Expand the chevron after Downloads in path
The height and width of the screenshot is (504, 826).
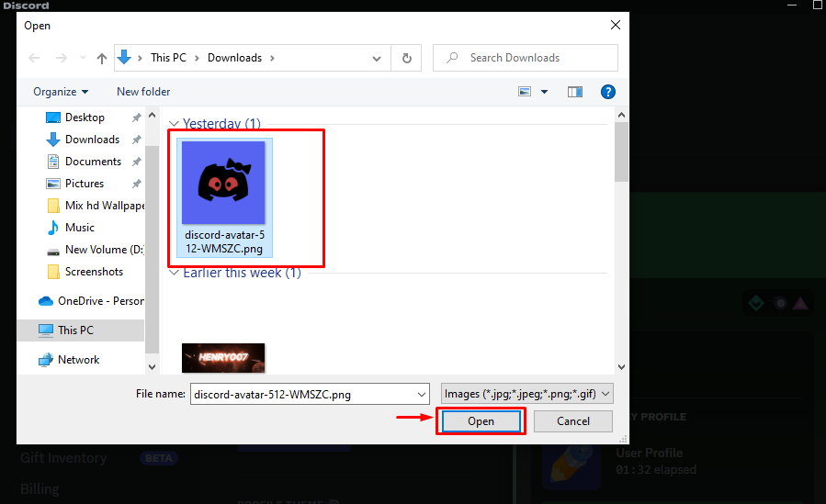(272, 58)
